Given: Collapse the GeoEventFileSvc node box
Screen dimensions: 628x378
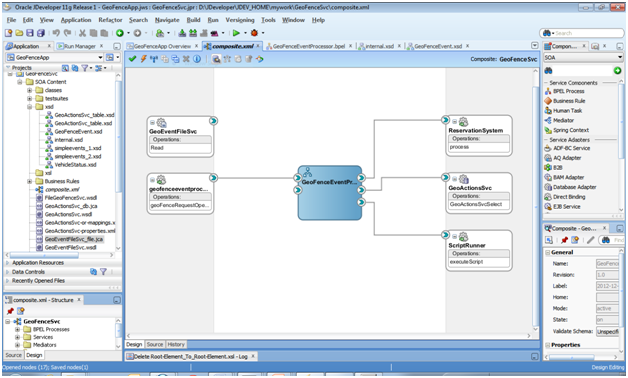Looking at the screenshot, I should tap(152, 123).
